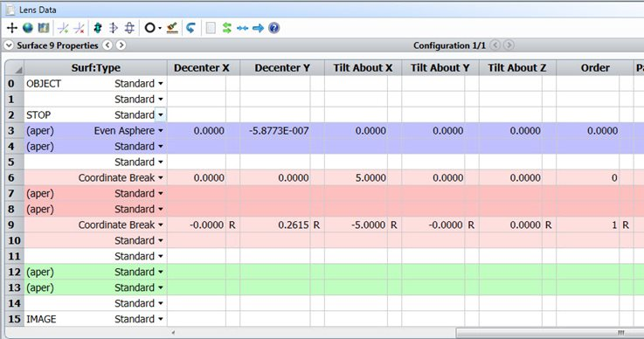Click the black circle aperture icon
This screenshot has height=339, width=644.
(150, 28)
